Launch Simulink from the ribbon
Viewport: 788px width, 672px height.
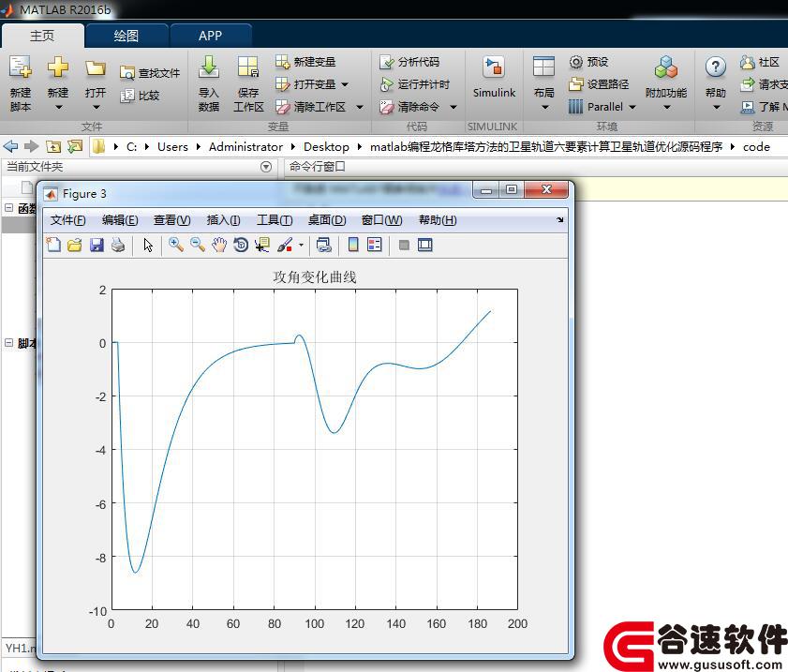click(494, 77)
